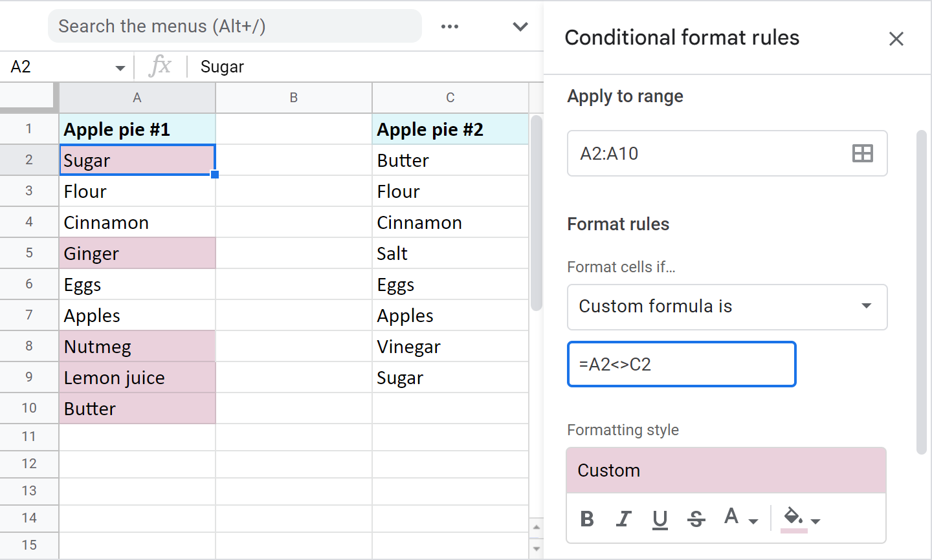Open the Name box dropdown arrow
932x560 pixels.
click(x=119, y=66)
